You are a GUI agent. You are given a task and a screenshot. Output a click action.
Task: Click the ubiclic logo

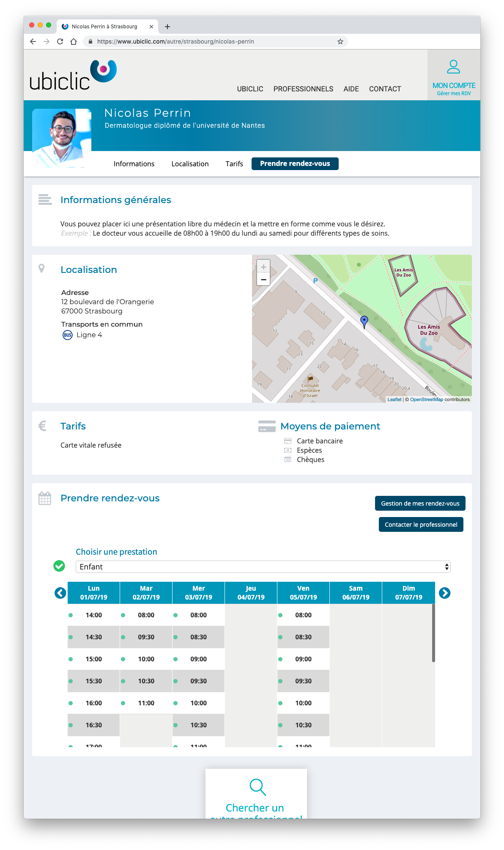[73, 75]
